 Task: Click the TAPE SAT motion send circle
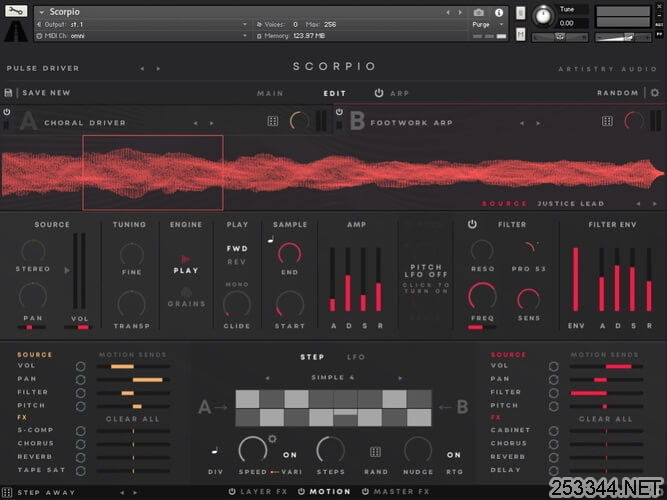point(80,471)
